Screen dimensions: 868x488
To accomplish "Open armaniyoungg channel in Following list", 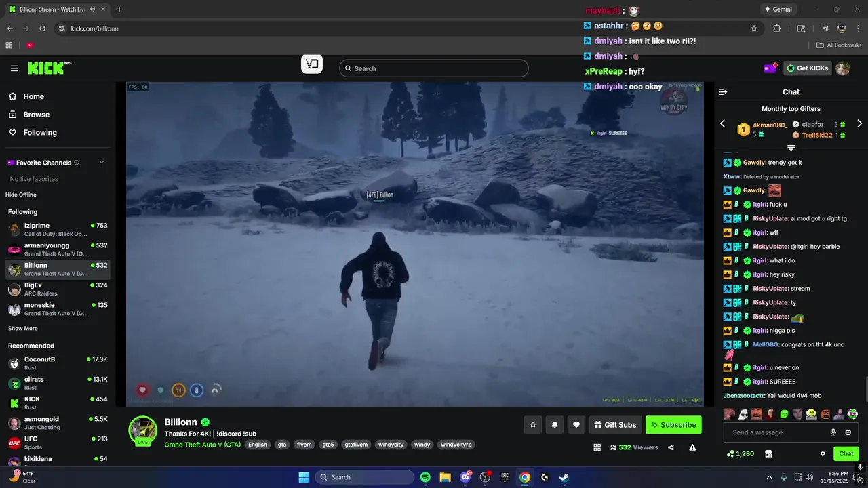I will (x=58, y=249).
